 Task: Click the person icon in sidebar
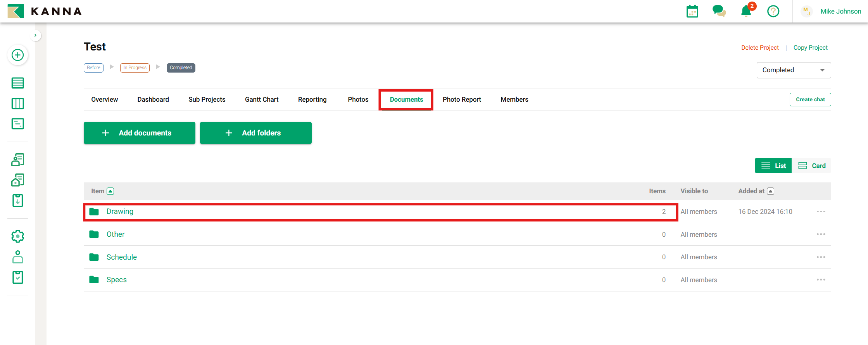click(x=17, y=257)
